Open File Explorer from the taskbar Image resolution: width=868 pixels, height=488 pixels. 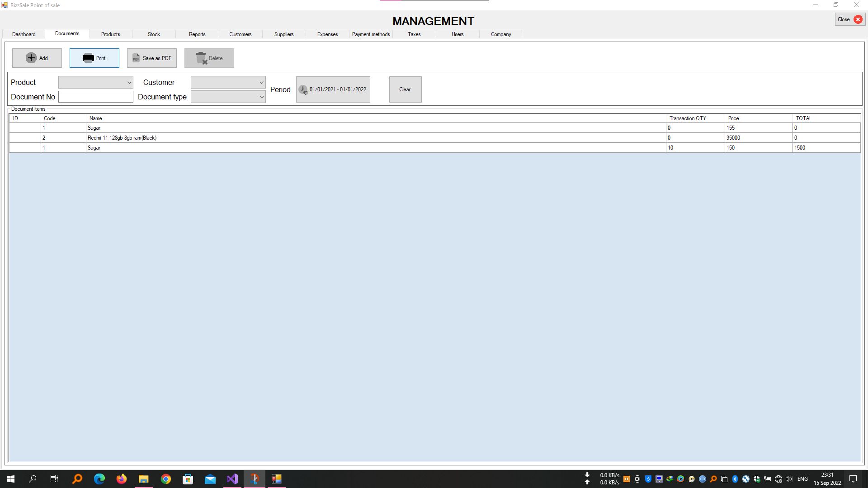point(144,479)
